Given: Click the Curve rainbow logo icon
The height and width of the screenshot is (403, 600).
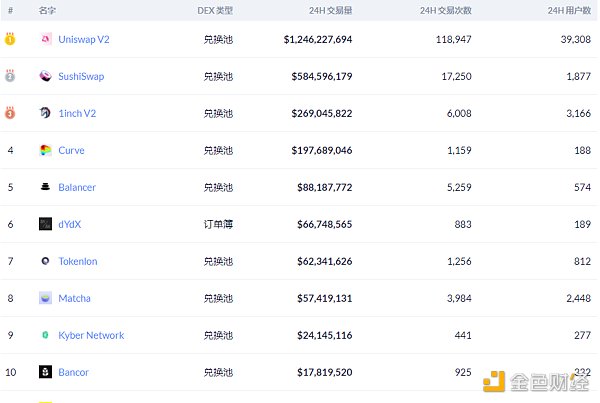Looking at the screenshot, I should (x=45, y=150).
